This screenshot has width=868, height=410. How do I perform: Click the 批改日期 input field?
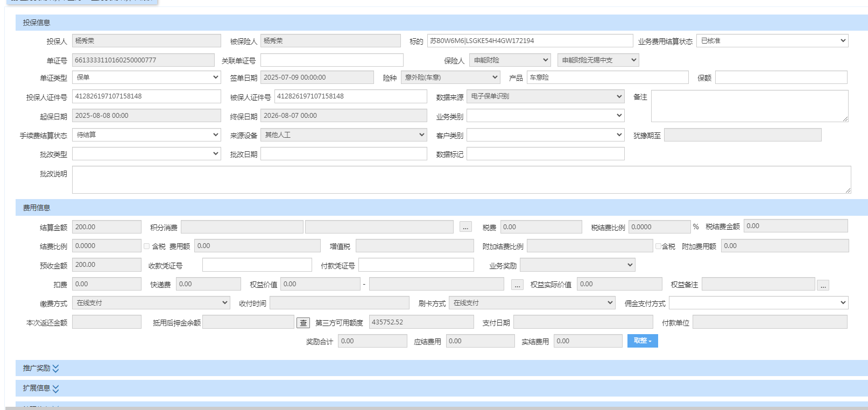coord(344,154)
